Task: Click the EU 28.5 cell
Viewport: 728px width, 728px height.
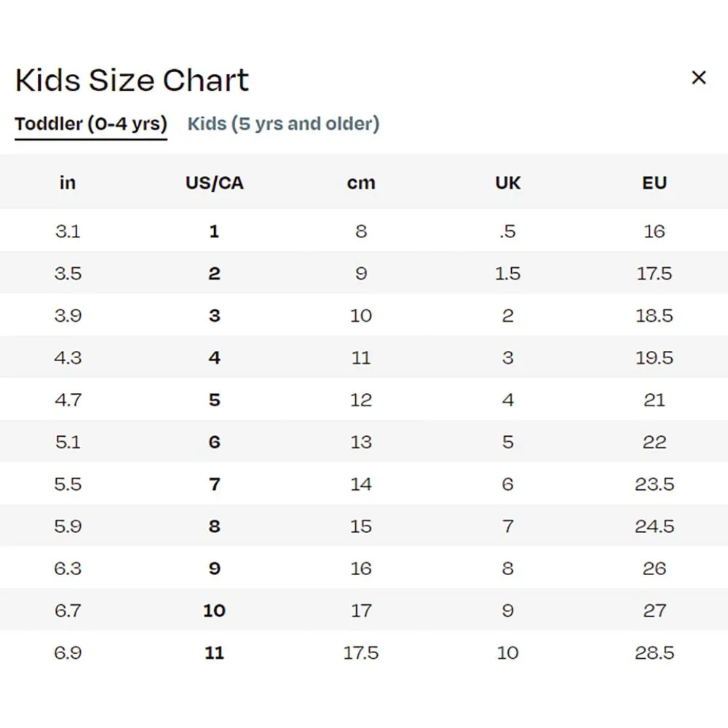Action: [654, 652]
